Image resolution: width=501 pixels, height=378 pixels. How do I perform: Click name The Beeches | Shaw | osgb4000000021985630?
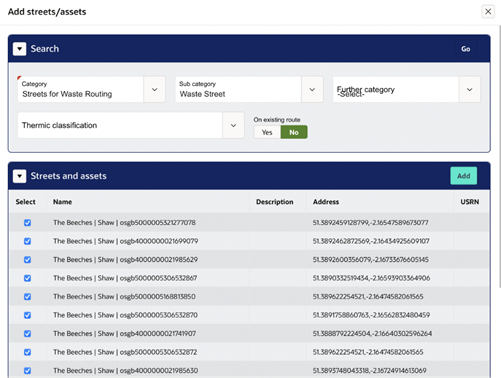(126, 371)
